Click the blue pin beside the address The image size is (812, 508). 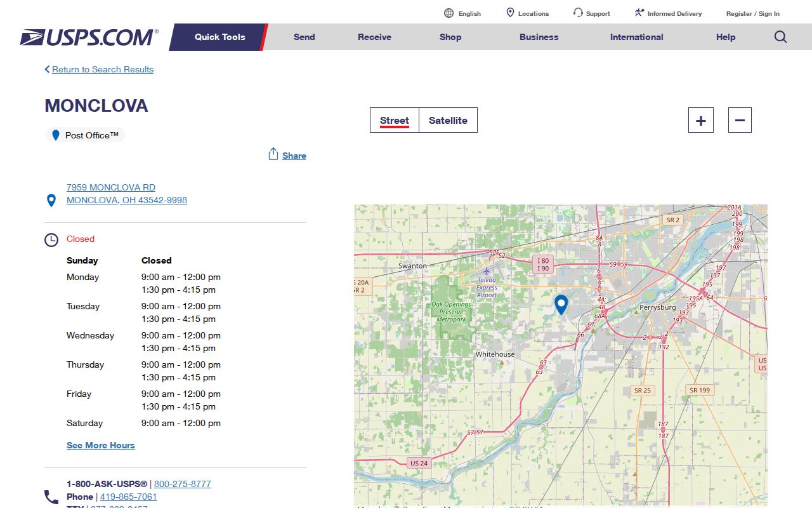[x=51, y=201]
